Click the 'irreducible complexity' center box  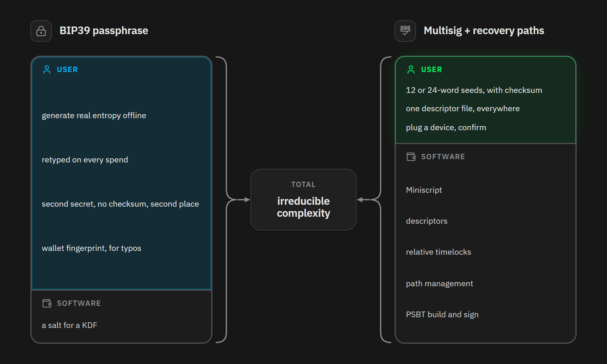point(303,200)
